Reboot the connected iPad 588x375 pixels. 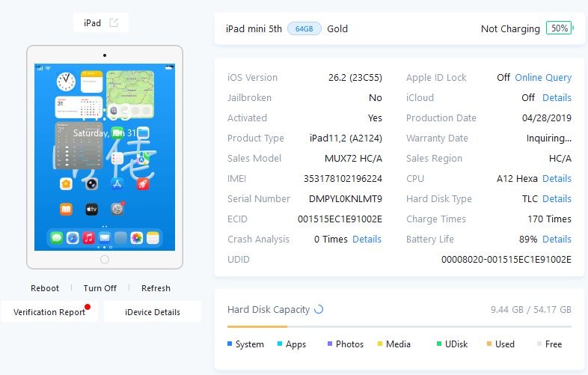click(x=45, y=288)
